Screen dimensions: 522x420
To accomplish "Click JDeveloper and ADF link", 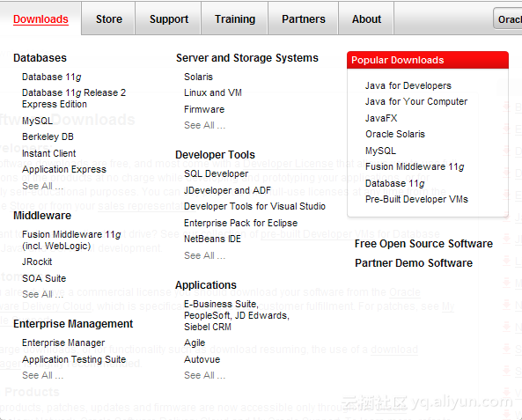I will pos(228,190).
